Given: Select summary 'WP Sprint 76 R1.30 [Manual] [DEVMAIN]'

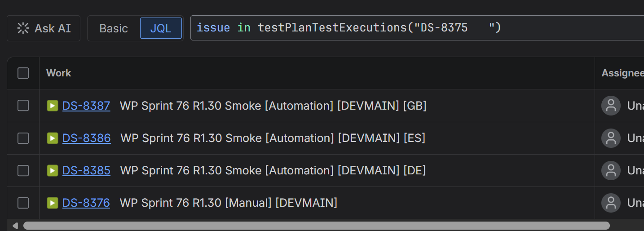Looking at the screenshot, I should point(229,203).
